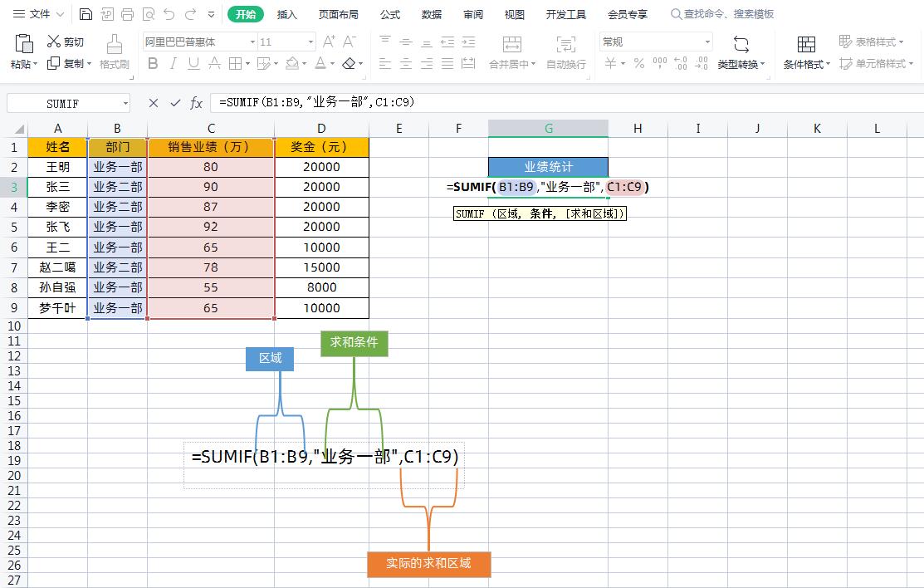Align cell text to the left

point(385,63)
